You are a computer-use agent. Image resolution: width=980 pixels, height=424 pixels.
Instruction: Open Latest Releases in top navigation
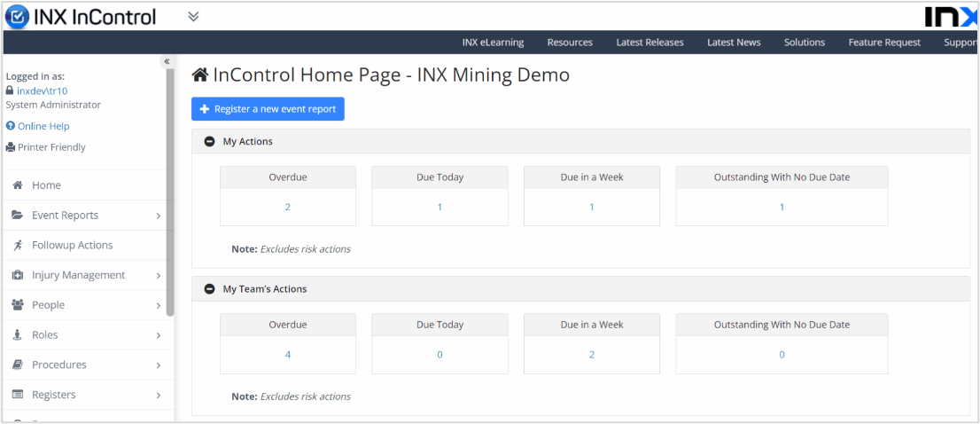pos(650,43)
